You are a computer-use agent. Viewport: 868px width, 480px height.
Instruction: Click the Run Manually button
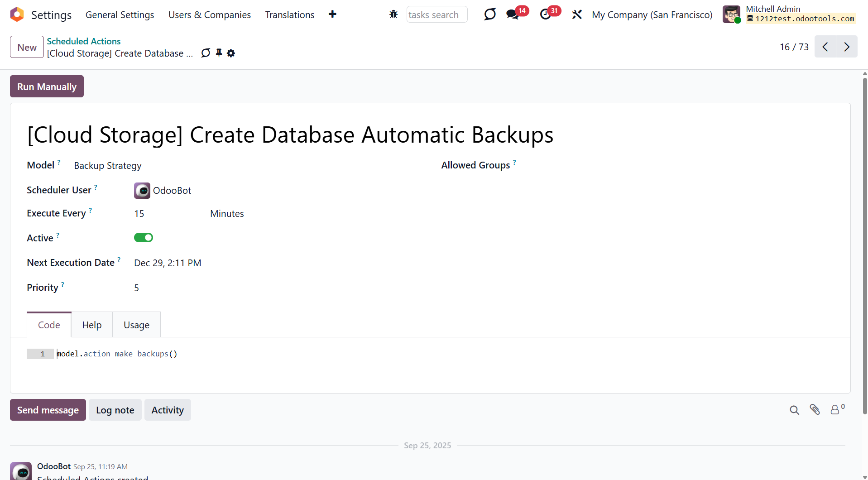point(47,86)
